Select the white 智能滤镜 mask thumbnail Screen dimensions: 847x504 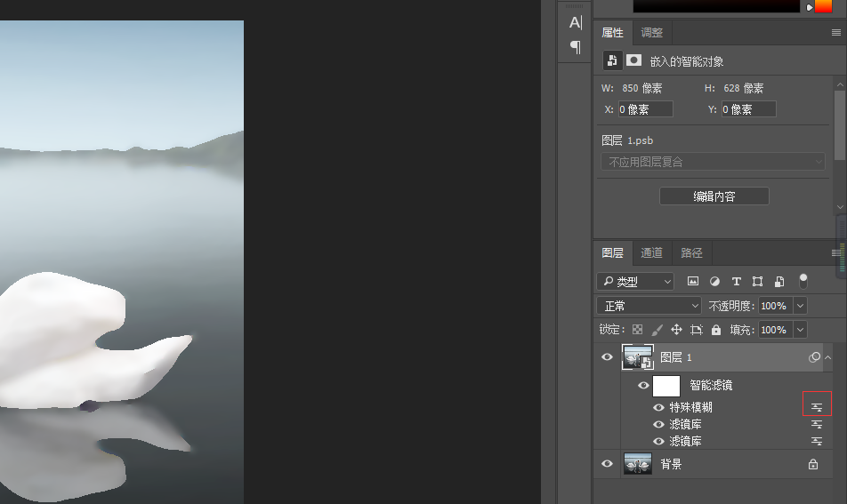tap(666, 386)
